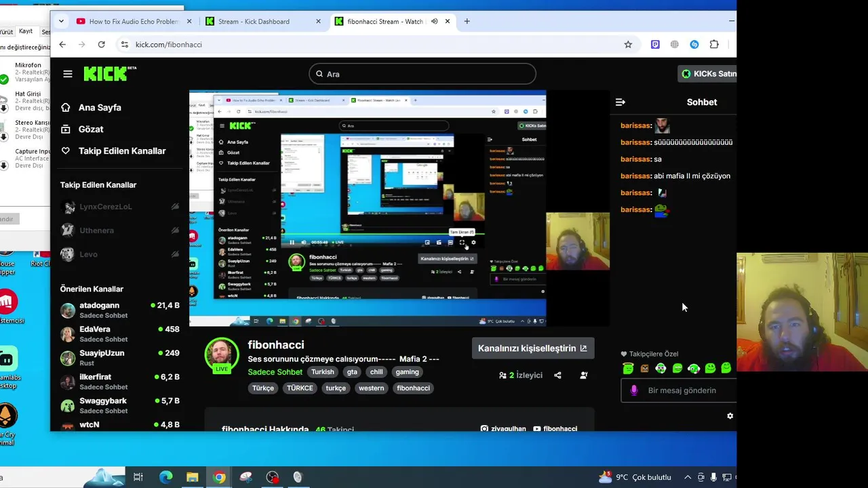Reload the kick.com page
Image resolution: width=868 pixels, height=488 pixels.
(101, 44)
